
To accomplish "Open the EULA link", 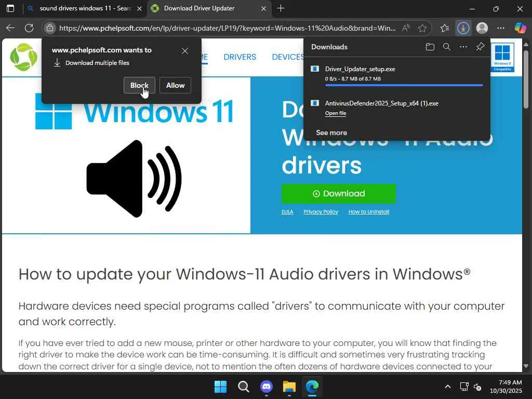I will click(x=287, y=212).
